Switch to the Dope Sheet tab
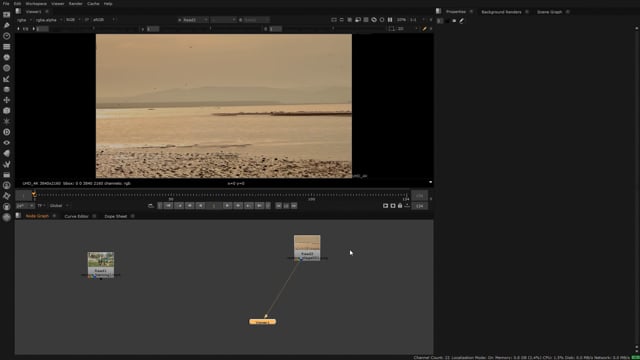The width and height of the screenshot is (640, 360). coord(116,216)
